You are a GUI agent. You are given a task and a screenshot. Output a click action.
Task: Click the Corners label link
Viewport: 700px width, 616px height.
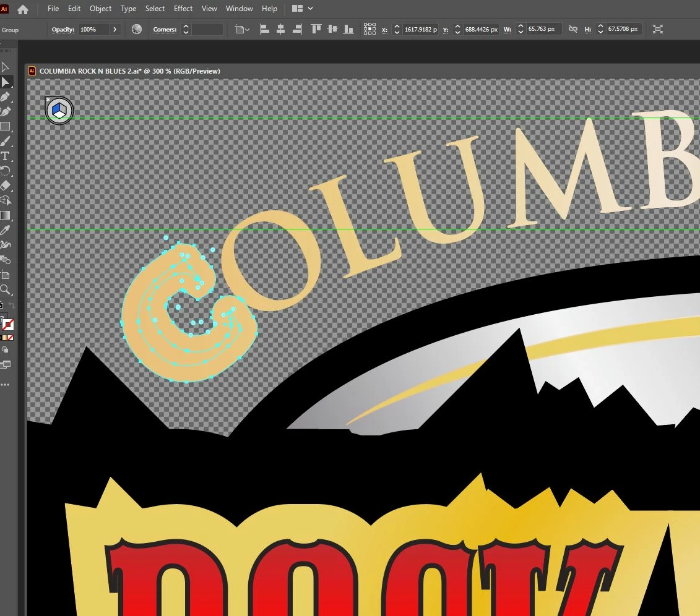[165, 30]
